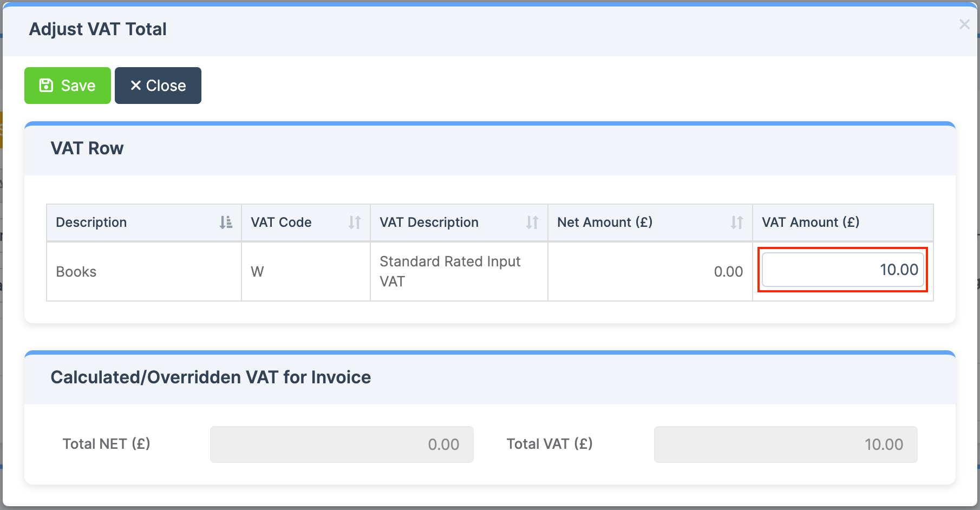980x510 pixels.
Task: Click the Save button
Action: click(68, 86)
